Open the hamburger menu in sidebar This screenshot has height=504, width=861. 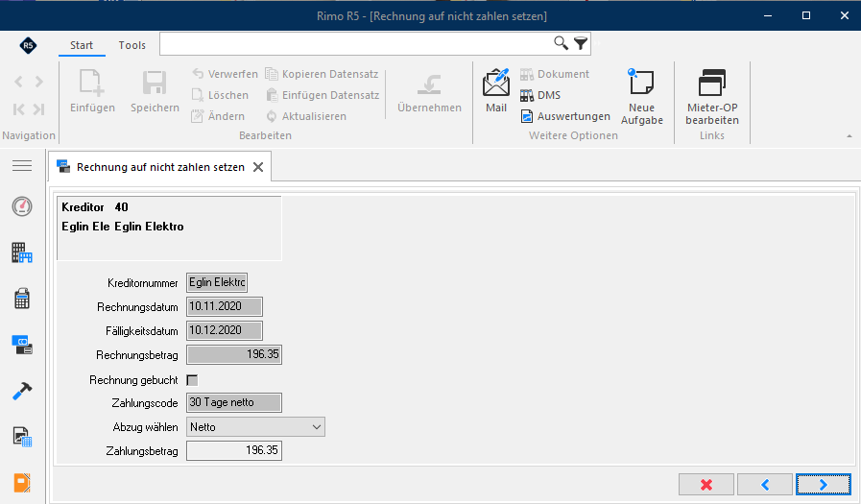pyautogui.click(x=22, y=165)
